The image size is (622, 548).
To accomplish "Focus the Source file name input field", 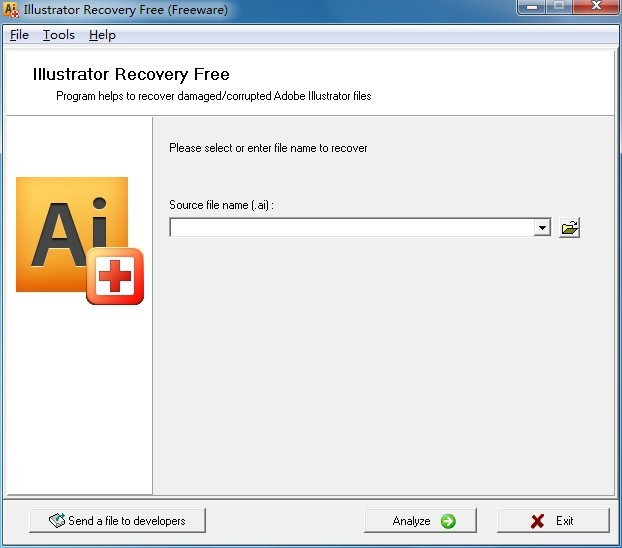I will 350,228.
